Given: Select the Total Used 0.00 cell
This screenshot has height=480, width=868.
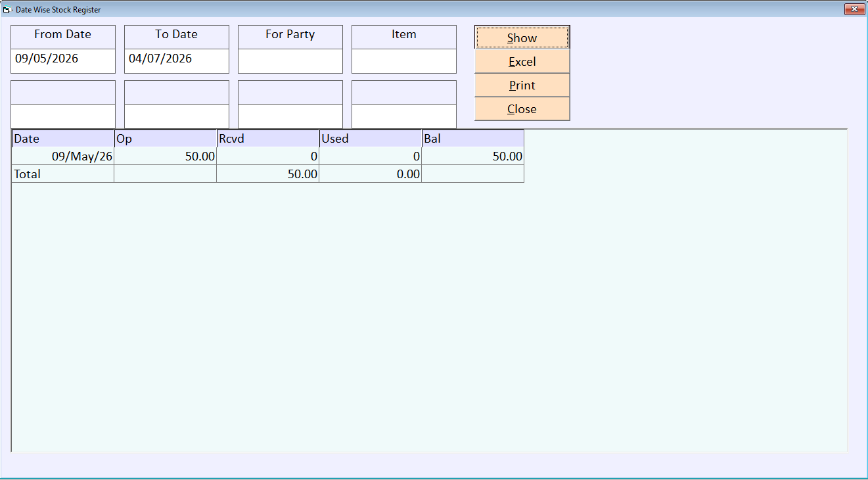Looking at the screenshot, I should (371, 174).
